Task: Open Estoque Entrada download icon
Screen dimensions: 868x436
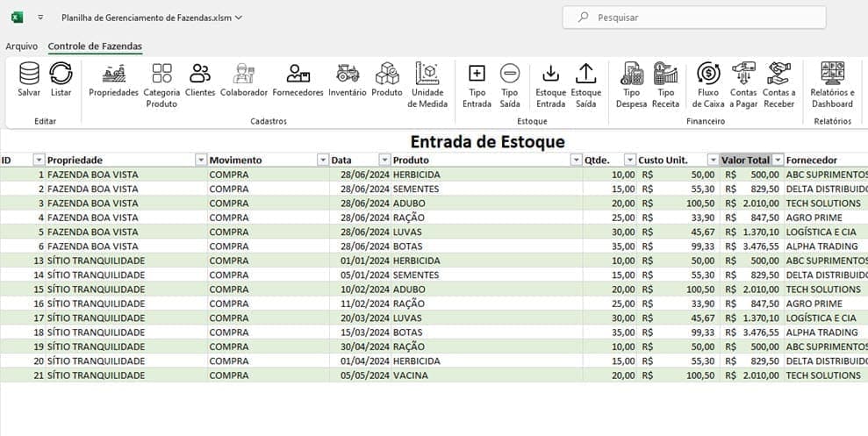Action: coord(551,73)
